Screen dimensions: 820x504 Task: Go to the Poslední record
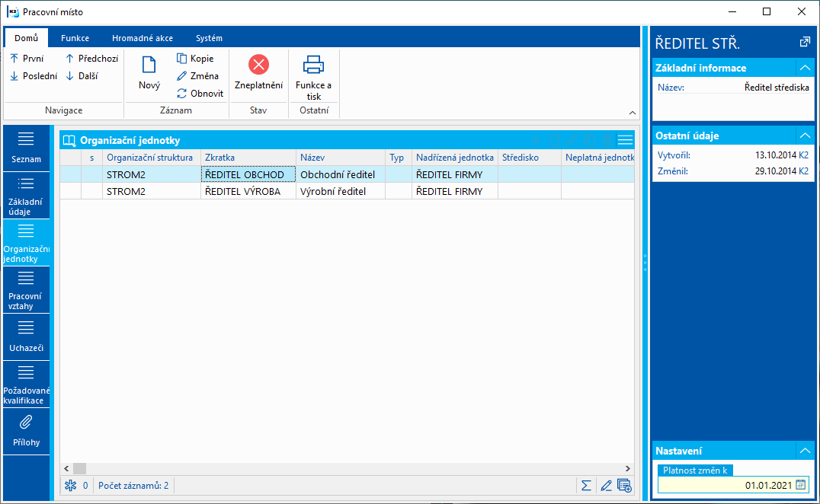click(x=34, y=76)
